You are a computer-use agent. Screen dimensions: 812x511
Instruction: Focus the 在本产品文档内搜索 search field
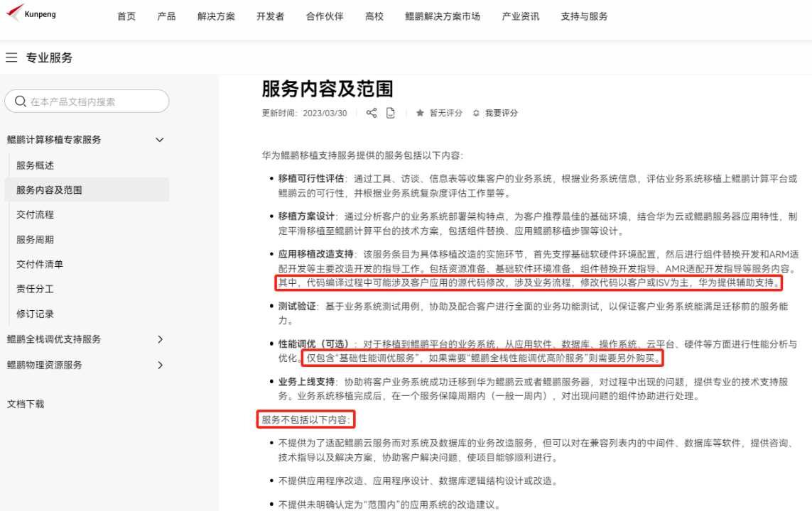click(87, 101)
